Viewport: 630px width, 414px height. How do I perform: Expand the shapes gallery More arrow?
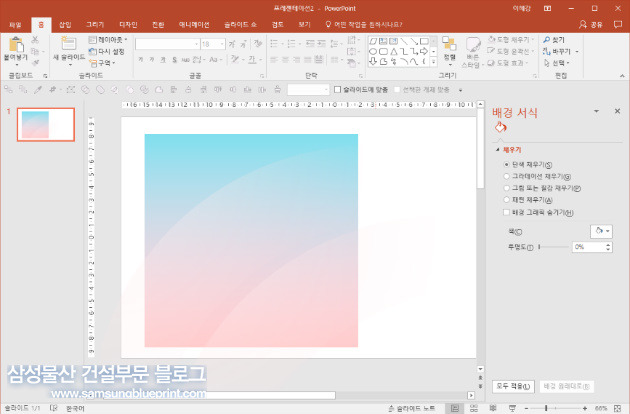click(434, 62)
